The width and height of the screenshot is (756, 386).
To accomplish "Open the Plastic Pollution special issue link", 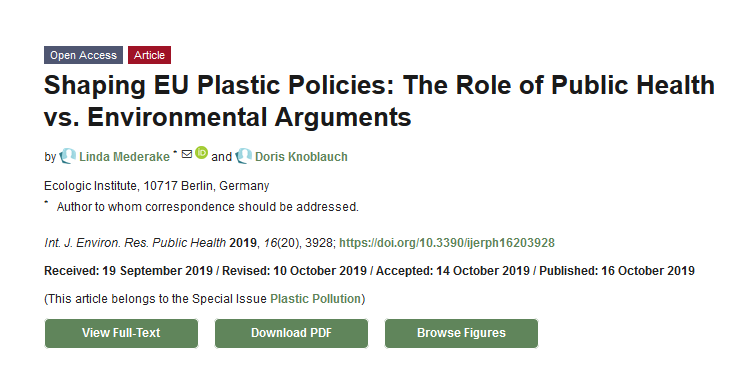I will [x=315, y=299].
